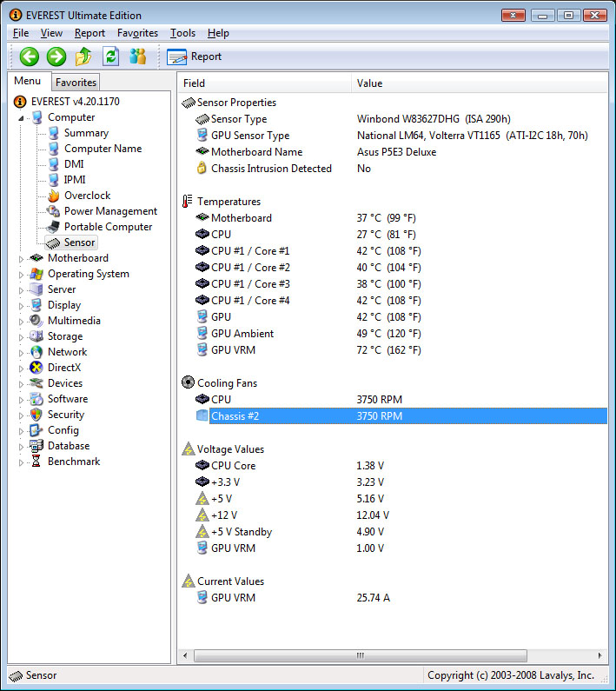Screen dimensions: 616x691
Task: Select Config in the tree
Action: (x=63, y=430)
